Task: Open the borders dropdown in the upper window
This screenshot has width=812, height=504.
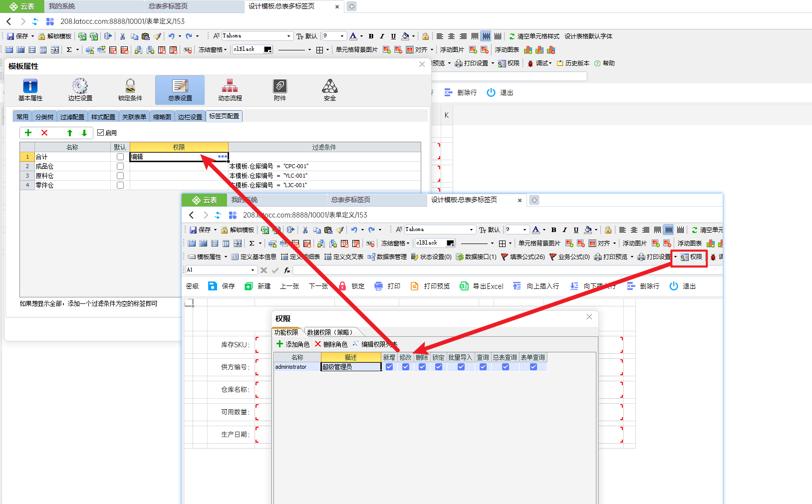Action: [x=327, y=49]
